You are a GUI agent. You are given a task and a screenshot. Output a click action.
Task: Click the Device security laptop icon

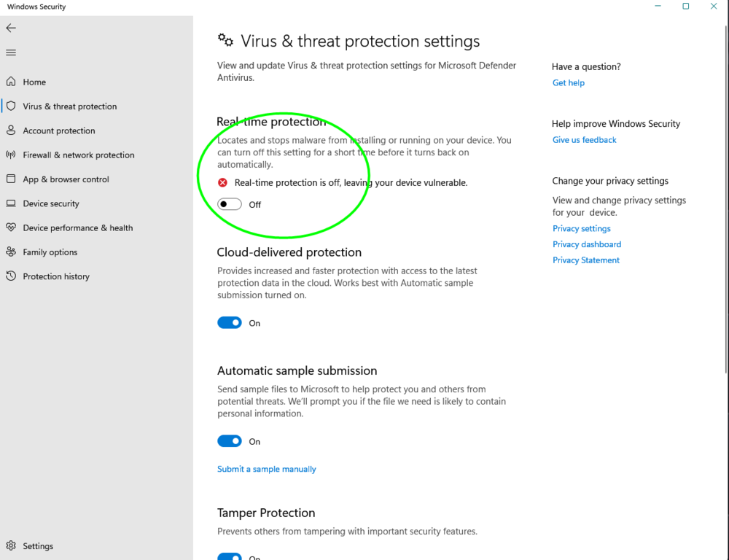click(x=11, y=203)
